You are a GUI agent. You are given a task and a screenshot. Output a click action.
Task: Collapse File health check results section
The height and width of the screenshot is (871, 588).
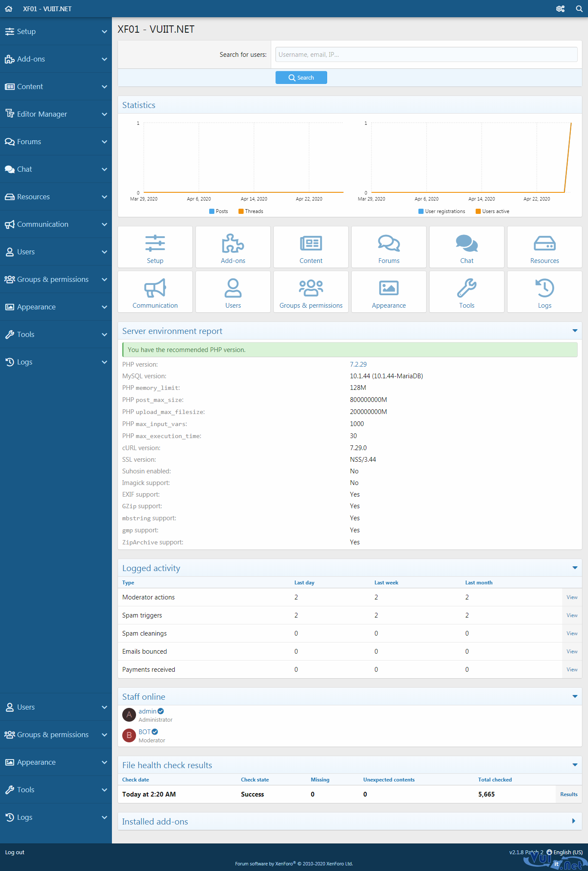575,765
